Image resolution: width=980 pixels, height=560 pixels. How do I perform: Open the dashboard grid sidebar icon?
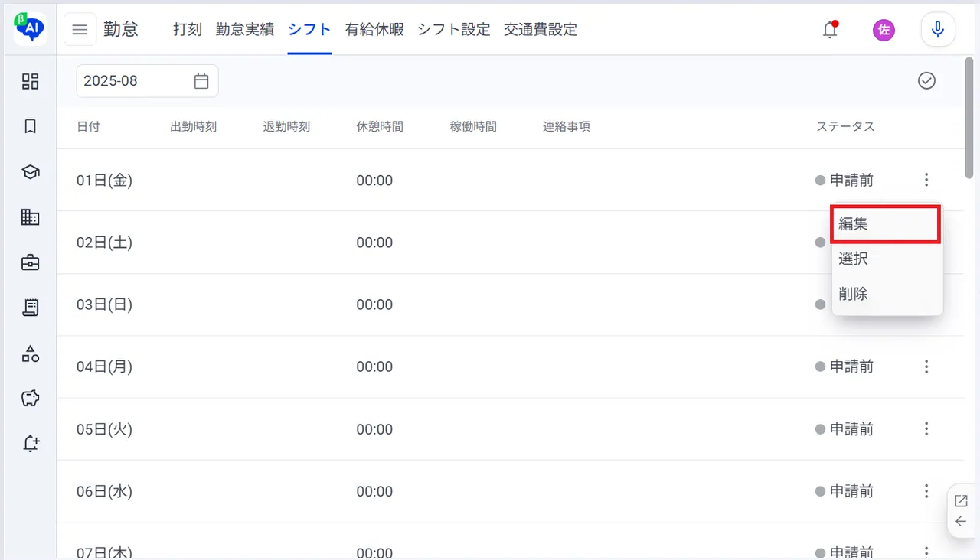tap(30, 81)
